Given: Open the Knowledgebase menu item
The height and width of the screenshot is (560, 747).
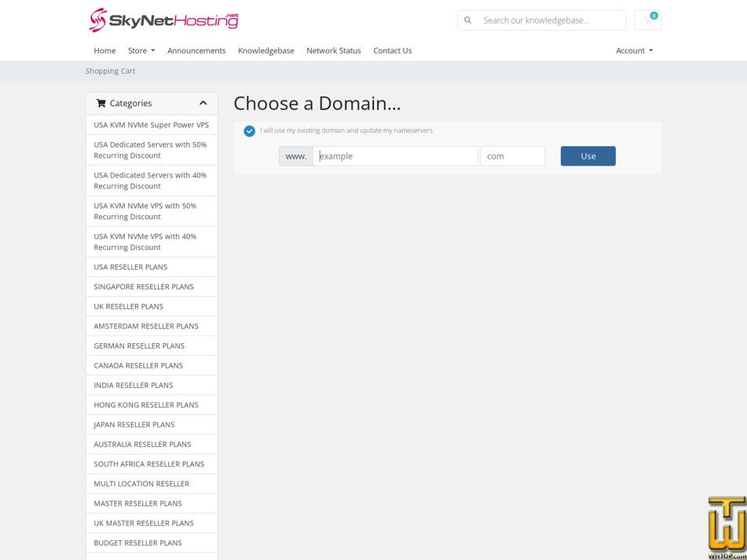Looking at the screenshot, I should [265, 50].
